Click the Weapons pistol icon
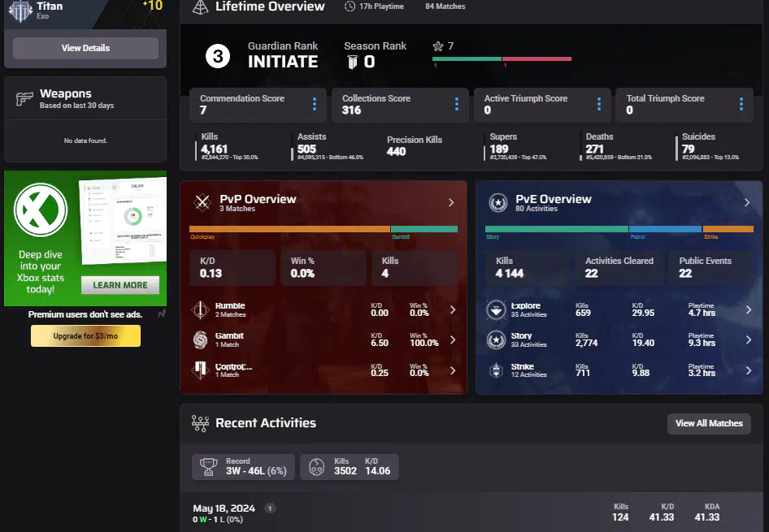The height and width of the screenshot is (532, 769). pos(24,99)
